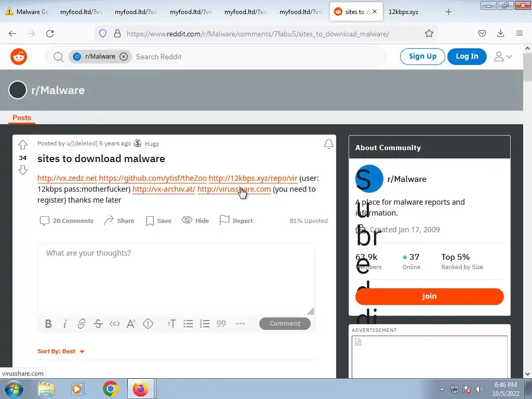Remove r/Malware search filter
Screen dimensions: 532x399
point(124,57)
